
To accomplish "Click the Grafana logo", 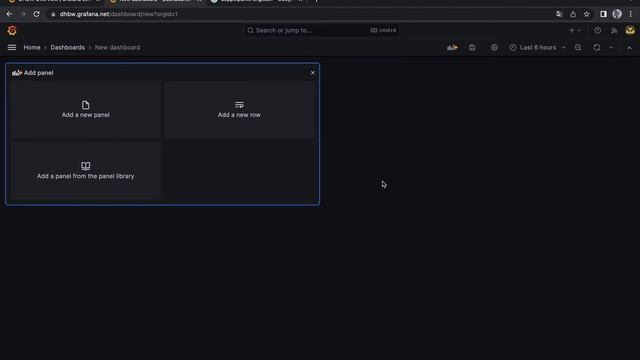I will [x=12, y=30].
